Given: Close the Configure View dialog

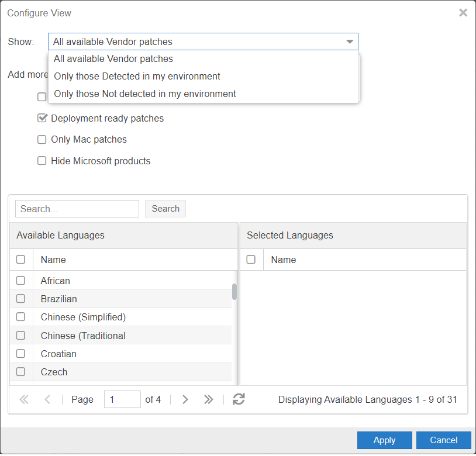Looking at the screenshot, I should (x=463, y=12).
